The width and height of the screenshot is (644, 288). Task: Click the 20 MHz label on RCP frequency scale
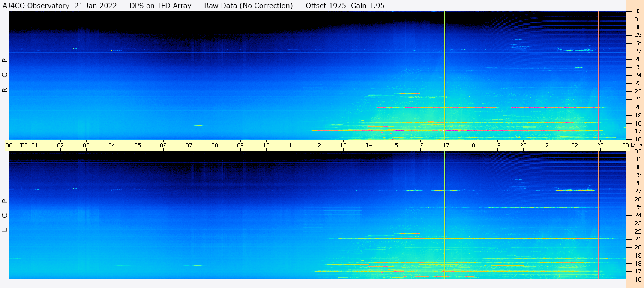click(638, 107)
